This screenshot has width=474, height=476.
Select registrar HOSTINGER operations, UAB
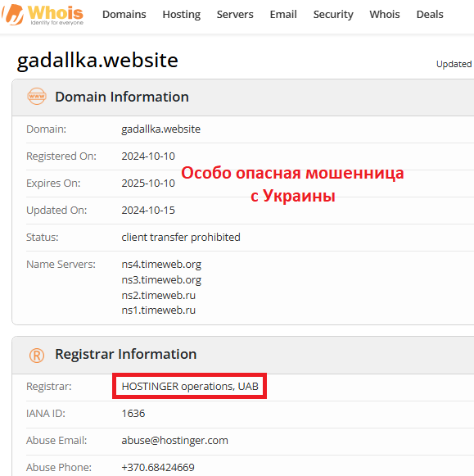click(190, 386)
